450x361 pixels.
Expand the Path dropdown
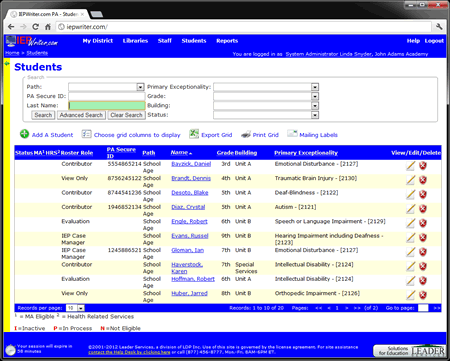point(140,87)
